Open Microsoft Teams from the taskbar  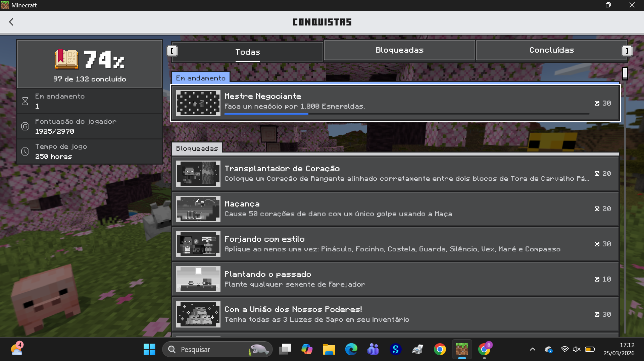373,350
